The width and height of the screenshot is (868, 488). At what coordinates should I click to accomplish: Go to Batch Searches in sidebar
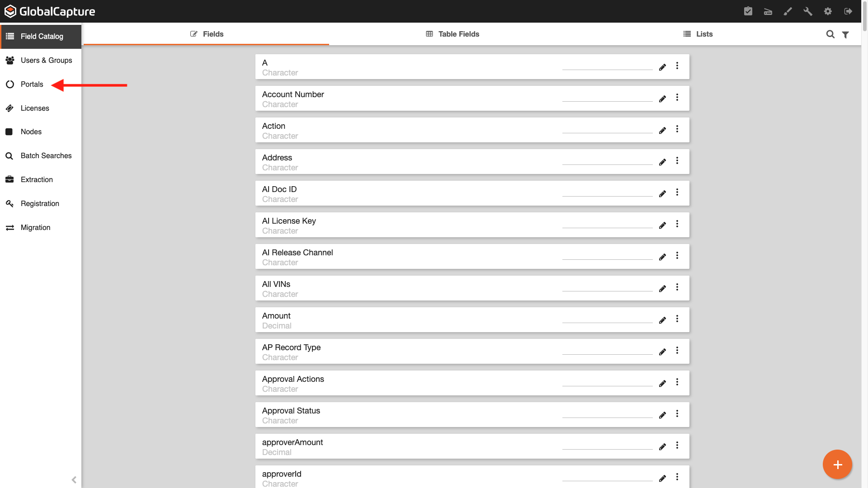pyautogui.click(x=46, y=156)
